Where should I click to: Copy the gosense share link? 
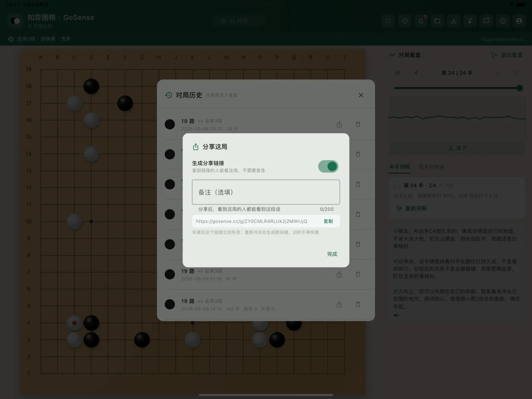[x=328, y=221]
